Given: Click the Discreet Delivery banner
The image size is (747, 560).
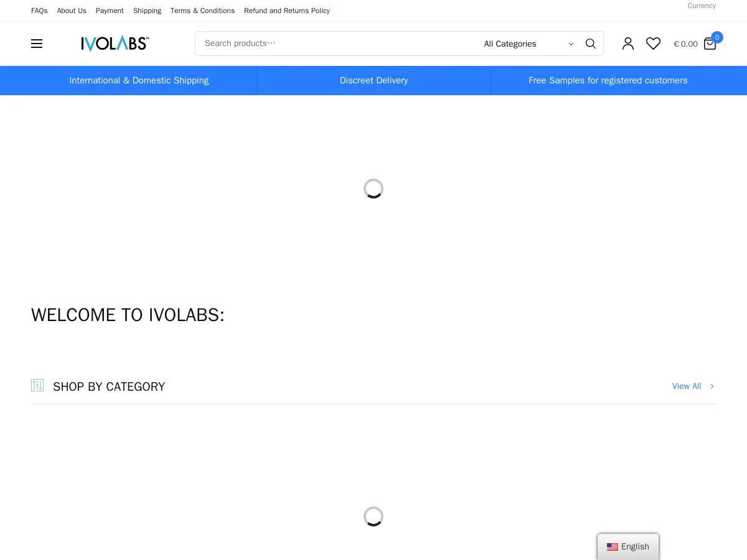Looking at the screenshot, I should (x=374, y=80).
